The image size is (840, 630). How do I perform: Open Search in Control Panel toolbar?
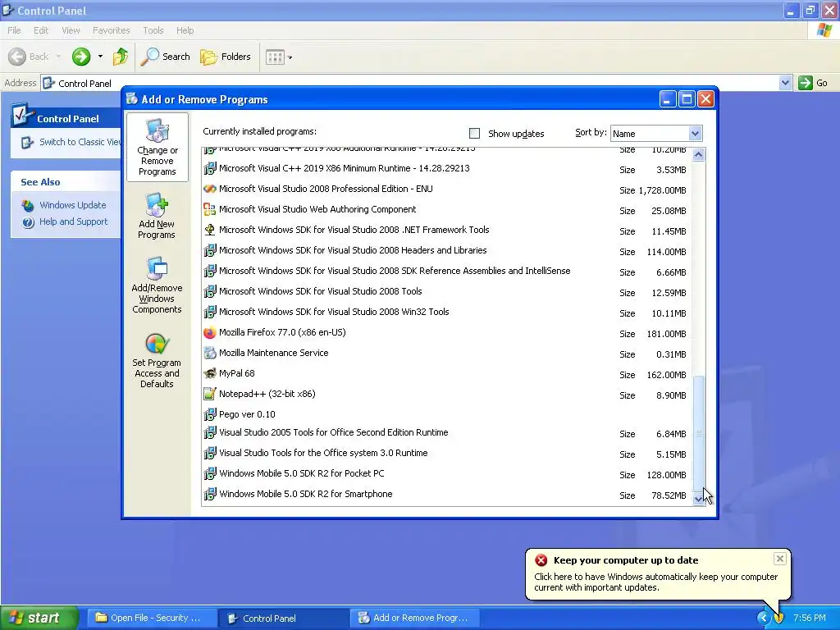[166, 57]
